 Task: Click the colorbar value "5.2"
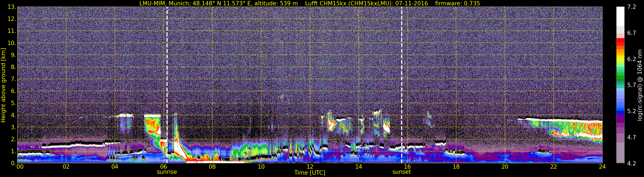632,111
